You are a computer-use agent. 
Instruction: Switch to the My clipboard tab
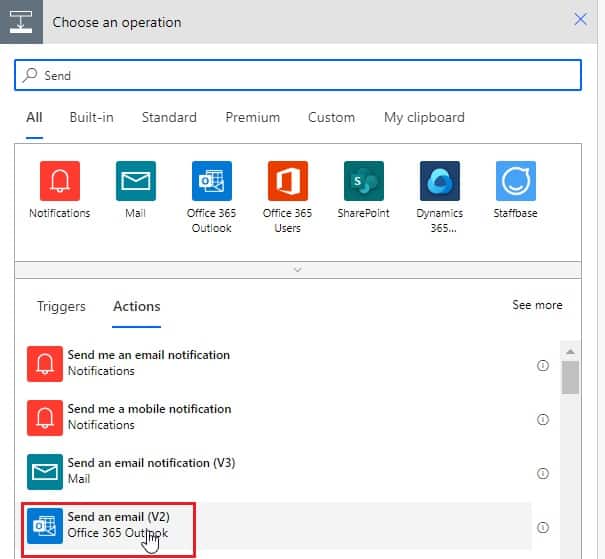(424, 117)
